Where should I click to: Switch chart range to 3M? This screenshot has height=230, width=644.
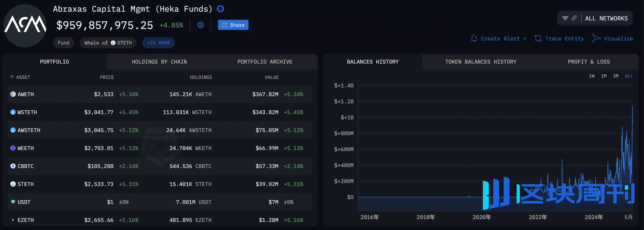[x=616, y=76]
